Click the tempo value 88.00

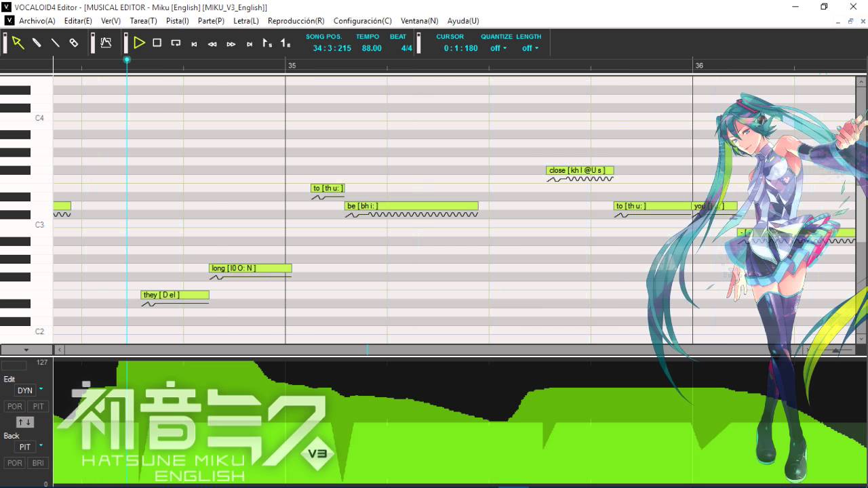click(372, 48)
